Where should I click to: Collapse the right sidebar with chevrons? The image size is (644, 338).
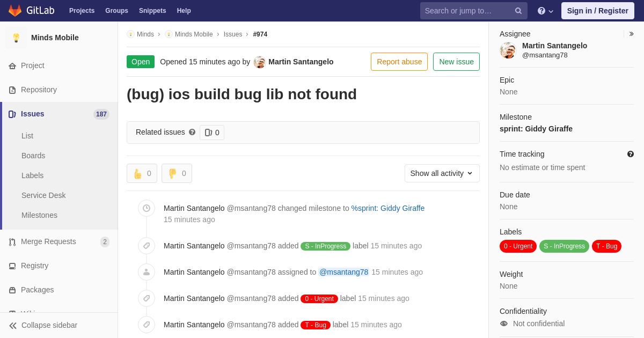point(631,34)
